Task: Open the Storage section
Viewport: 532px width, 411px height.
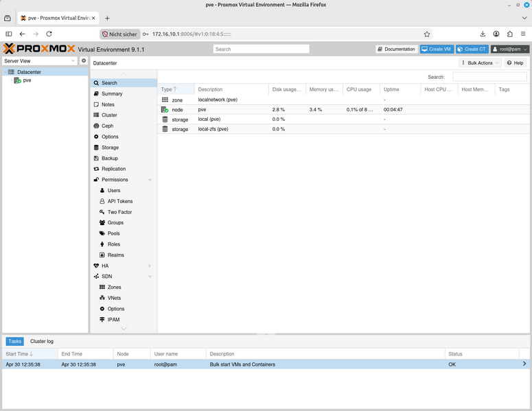Action: [x=124, y=148]
